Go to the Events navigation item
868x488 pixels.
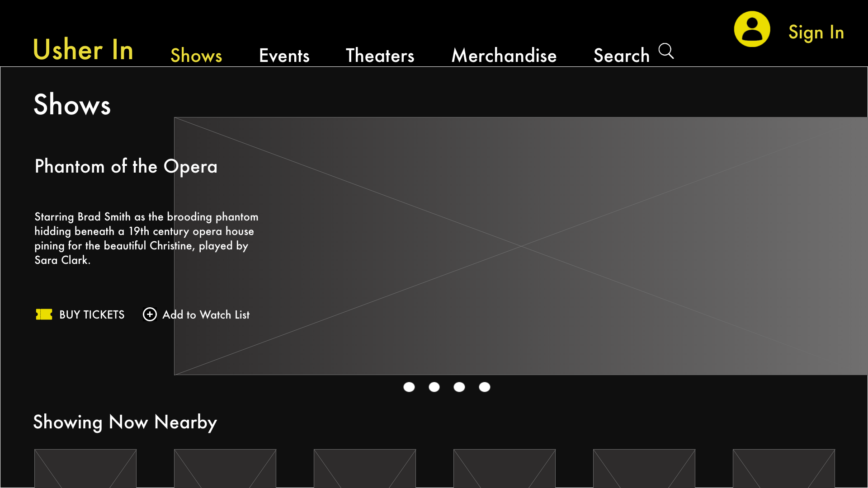[x=284, y=56]
